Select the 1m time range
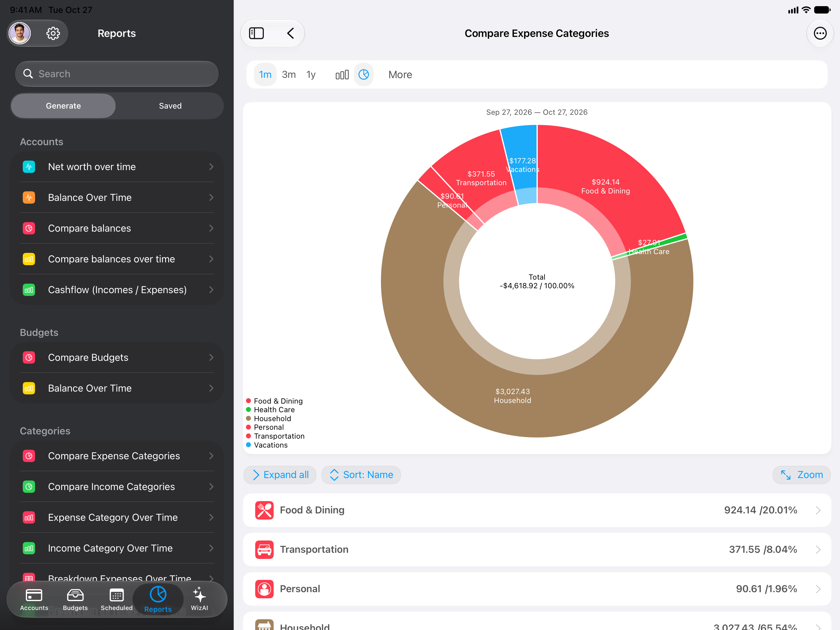The image size is (840, 630). pyautogui.click(x=265, y=74)
